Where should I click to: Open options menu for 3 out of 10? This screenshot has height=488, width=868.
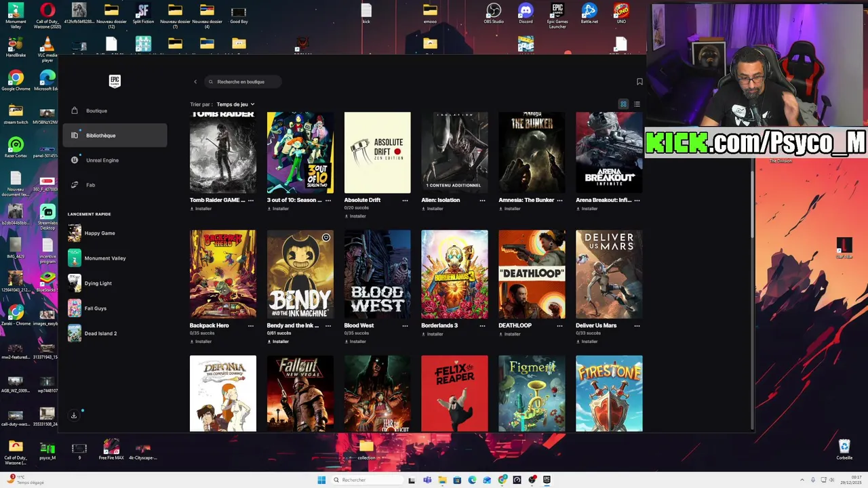pos(328,201)
